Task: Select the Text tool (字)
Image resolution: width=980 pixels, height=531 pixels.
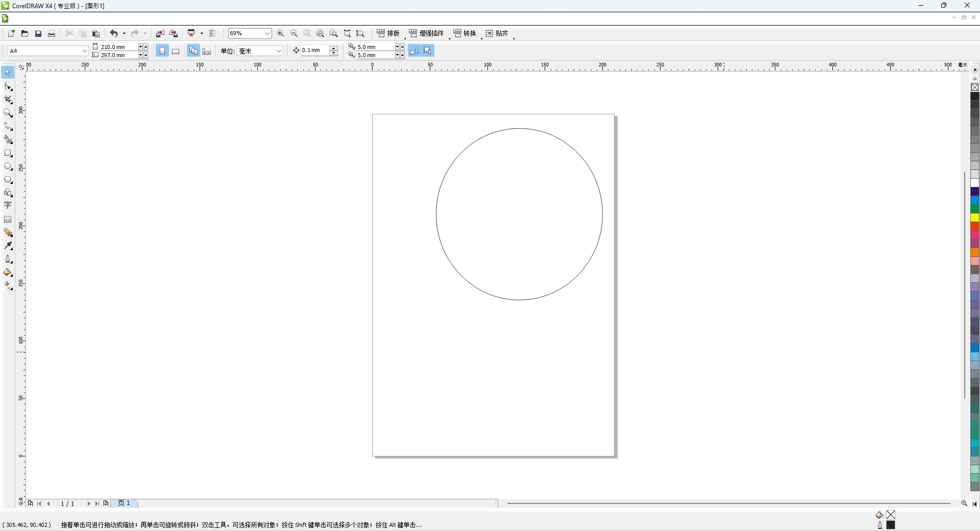Action: pos(8,205)
